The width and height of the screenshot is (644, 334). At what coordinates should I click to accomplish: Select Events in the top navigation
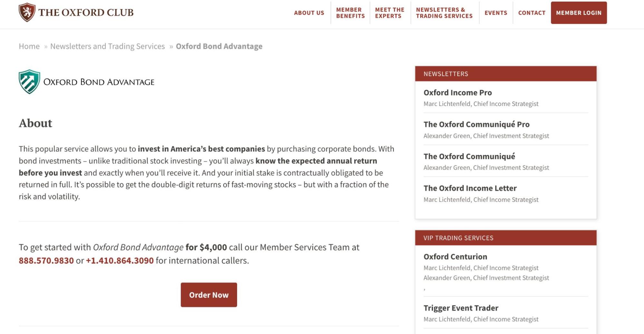[496, 13]
